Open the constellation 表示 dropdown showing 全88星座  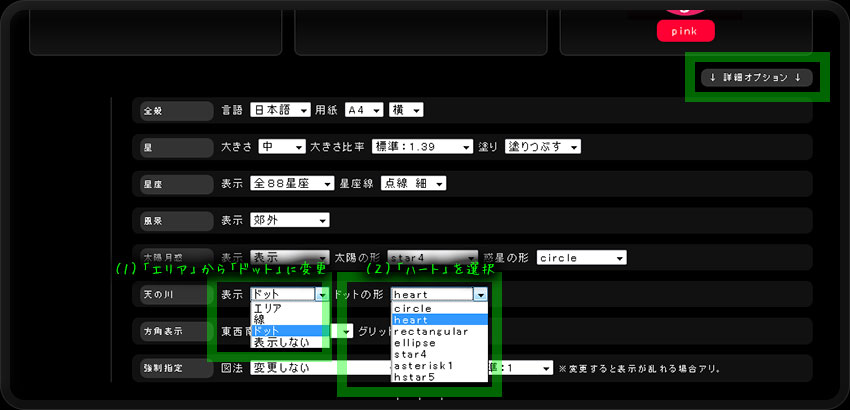pos(292,184)
